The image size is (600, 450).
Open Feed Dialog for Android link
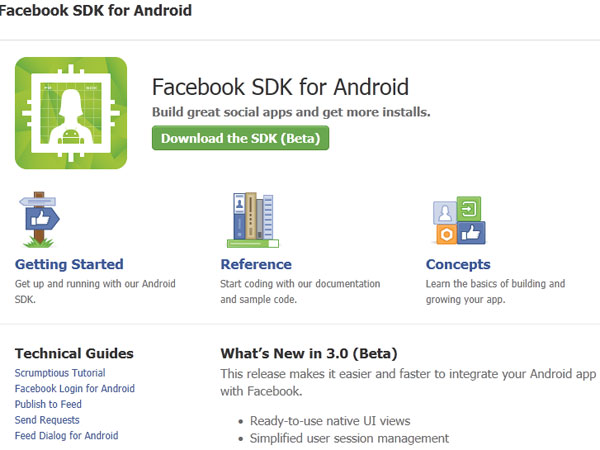(x=66, y=436)
